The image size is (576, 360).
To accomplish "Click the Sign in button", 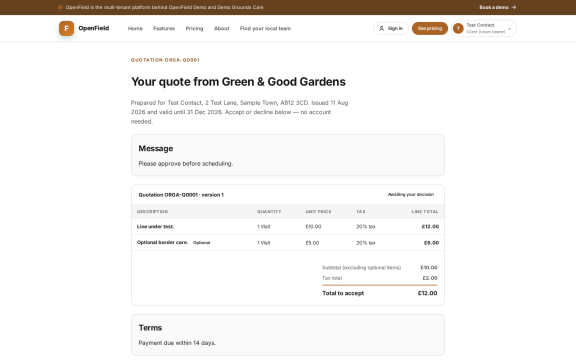I will click(x=391, y=28).
